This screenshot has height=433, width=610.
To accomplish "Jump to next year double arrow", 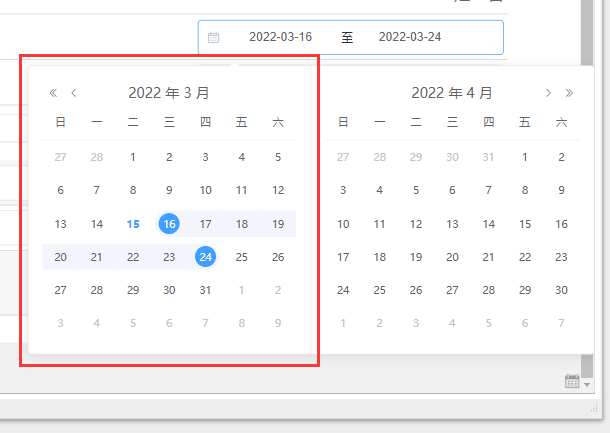I will [569, 93].
